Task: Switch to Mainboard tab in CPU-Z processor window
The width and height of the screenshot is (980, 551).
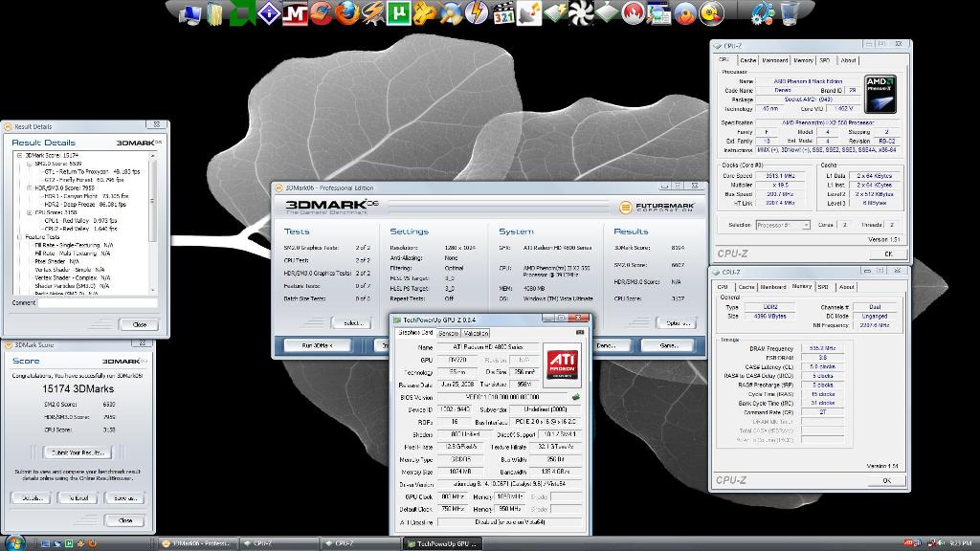Action: point(775,60)
